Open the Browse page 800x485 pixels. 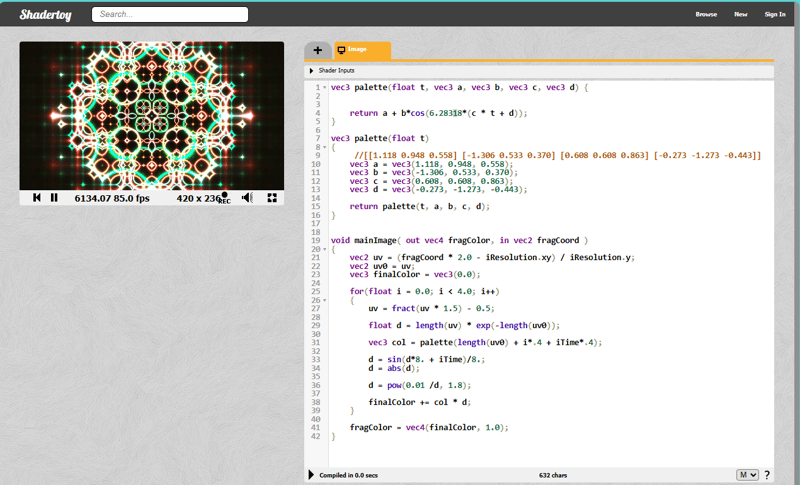coord(706,15)
